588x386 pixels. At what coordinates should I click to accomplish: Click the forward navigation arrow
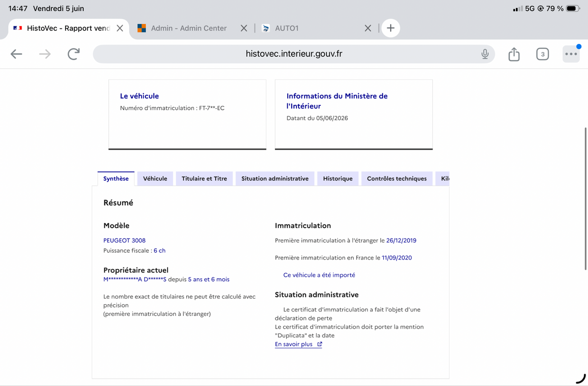click(45, 54)
